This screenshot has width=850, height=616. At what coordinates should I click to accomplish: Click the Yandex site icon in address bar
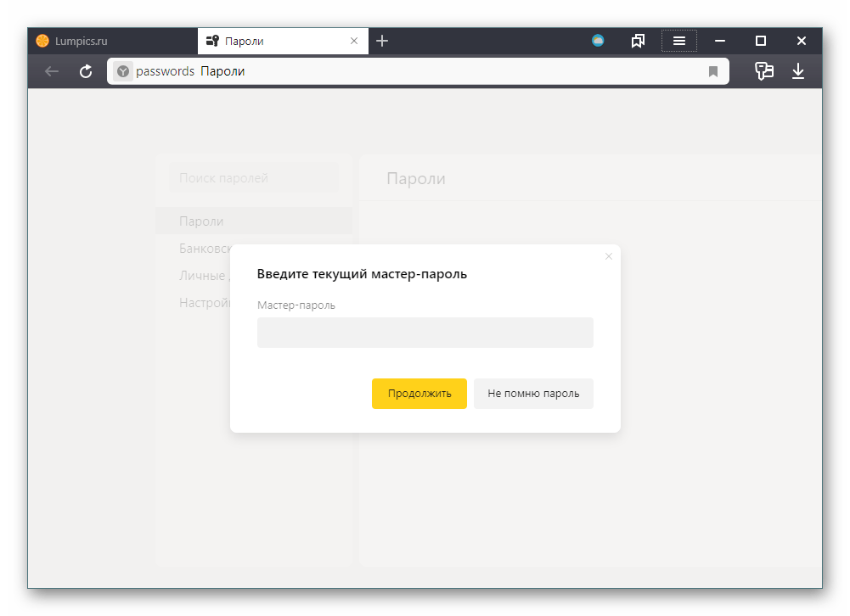pyautogui.click(x=123, y=72)
